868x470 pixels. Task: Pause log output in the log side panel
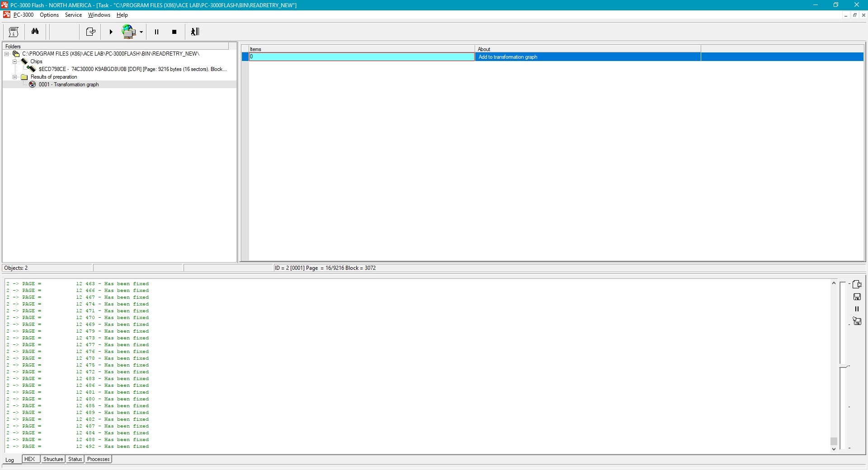click(857, 309)
